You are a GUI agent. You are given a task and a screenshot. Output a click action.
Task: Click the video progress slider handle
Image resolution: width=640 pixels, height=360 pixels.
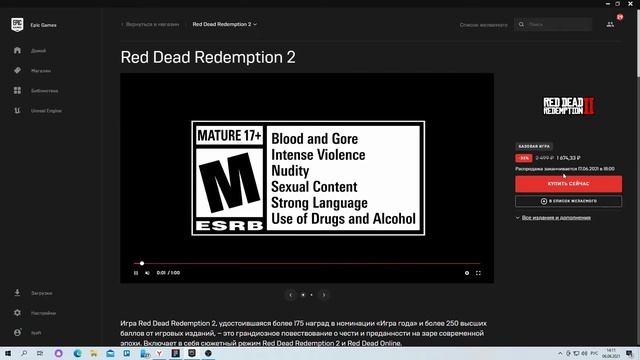click(x=142, y=263)
